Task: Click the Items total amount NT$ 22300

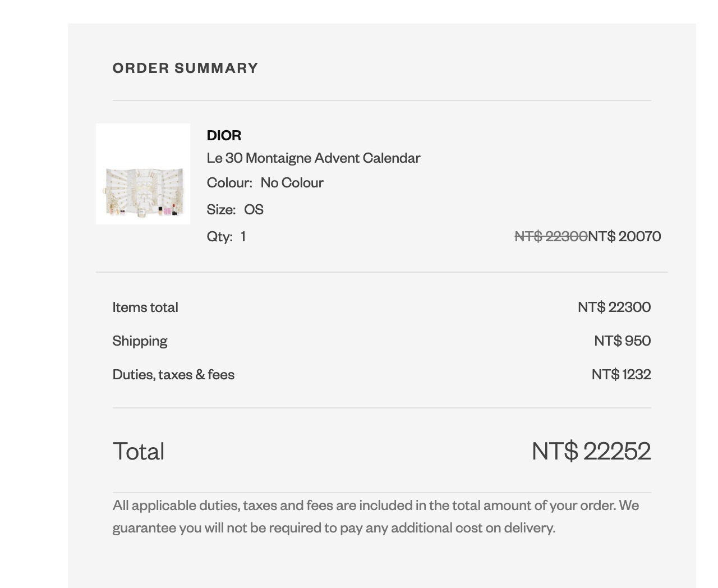Action: pos(614,307)
